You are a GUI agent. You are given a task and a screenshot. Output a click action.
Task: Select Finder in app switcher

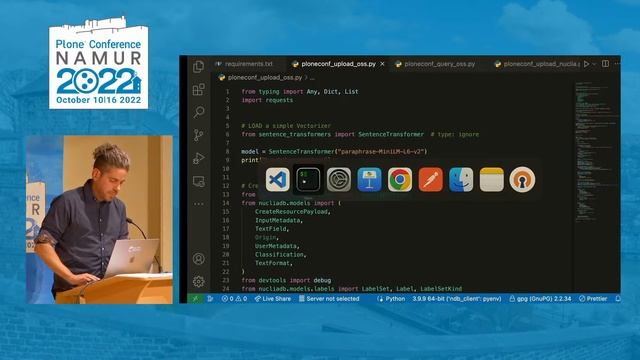click(x=461, y=180)
